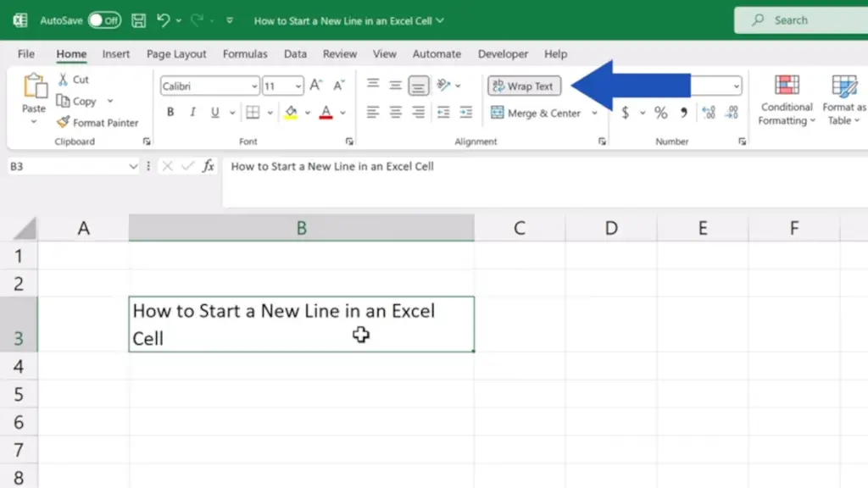Open the undo history dropdown arrow

click(x=179, y=20)
